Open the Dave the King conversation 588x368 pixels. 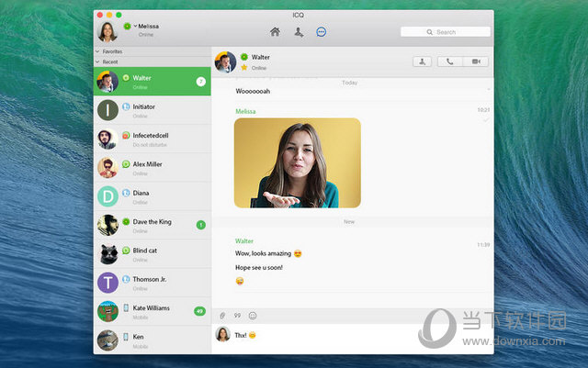tap(153, 225)
